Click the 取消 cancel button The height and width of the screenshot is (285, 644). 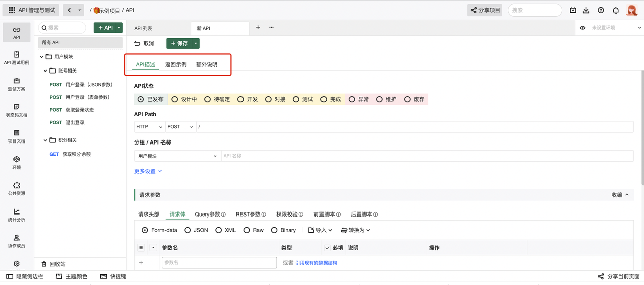click(144, 44)
